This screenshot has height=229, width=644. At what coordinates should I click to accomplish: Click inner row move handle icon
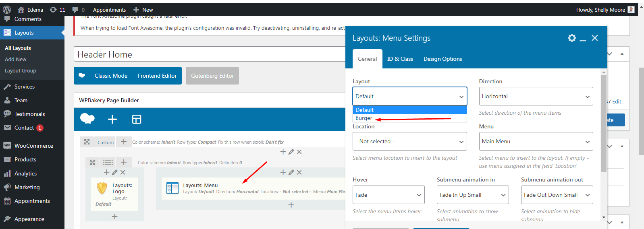pos(92,162)
